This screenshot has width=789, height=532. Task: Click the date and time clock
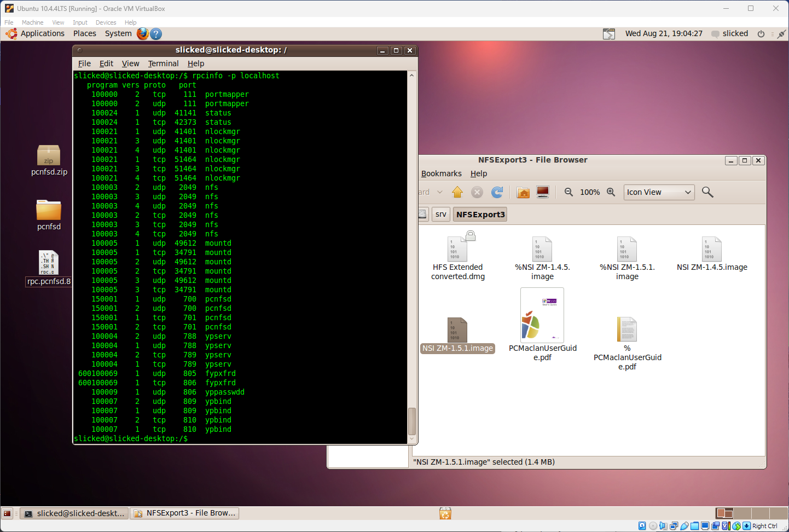pyautogui.click(x=664, y=33)
